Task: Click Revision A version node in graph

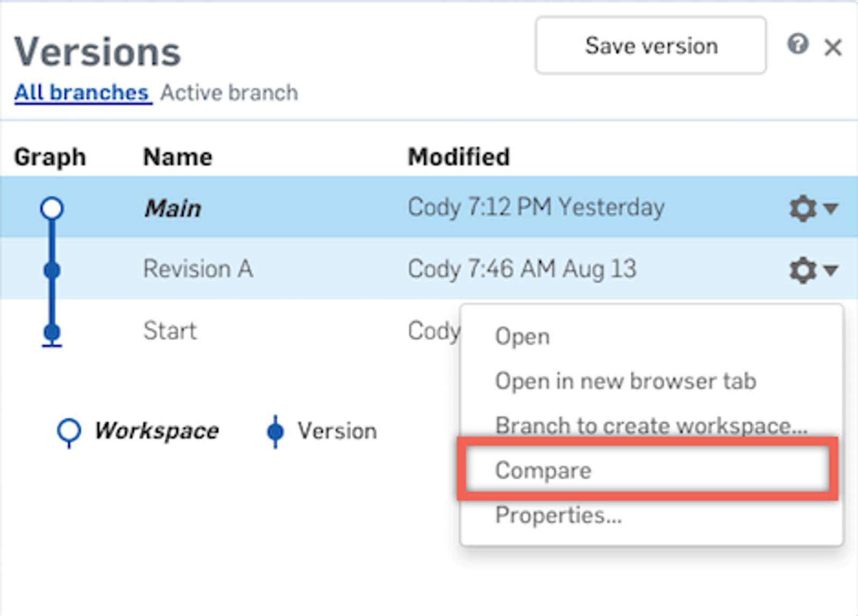Action: [52, 270]
